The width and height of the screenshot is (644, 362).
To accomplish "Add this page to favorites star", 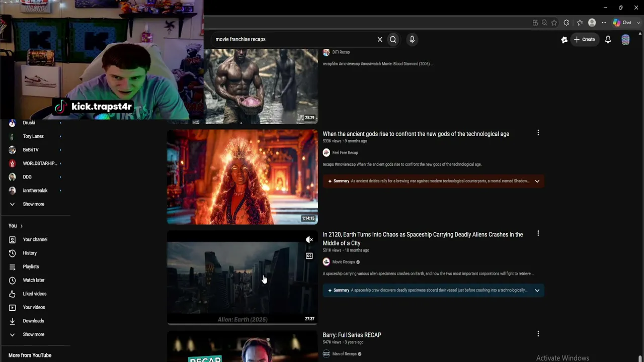I will [x=554, y=23].
